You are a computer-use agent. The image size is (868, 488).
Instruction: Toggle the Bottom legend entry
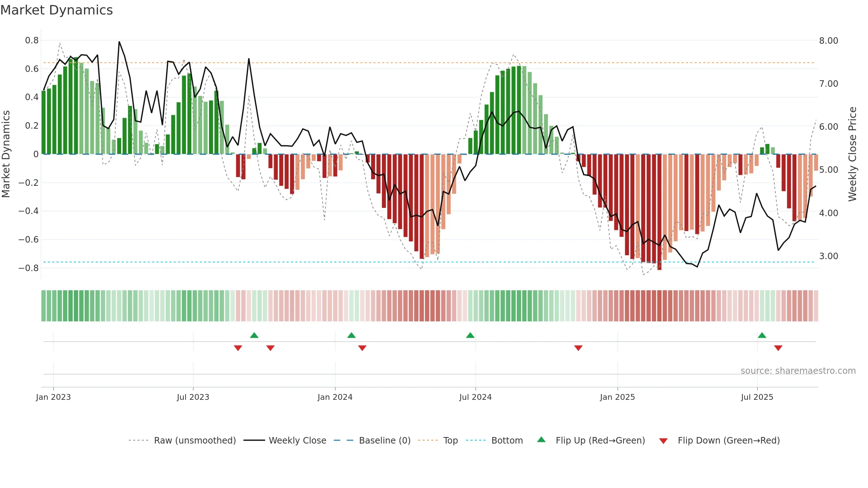tap(494, 440)
